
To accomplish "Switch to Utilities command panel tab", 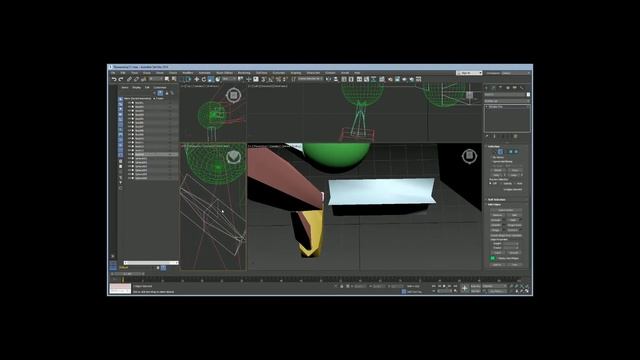I will coord(522,87).
